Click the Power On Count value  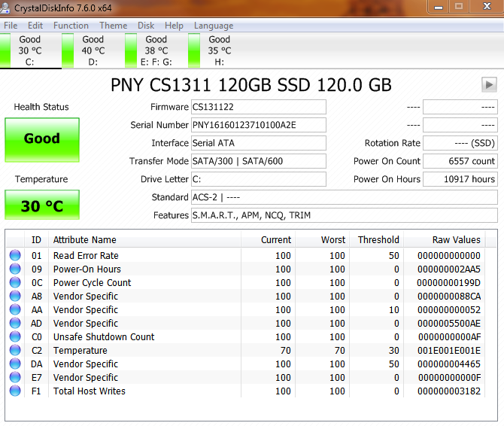pyautogui.click(x=460, y=161)
